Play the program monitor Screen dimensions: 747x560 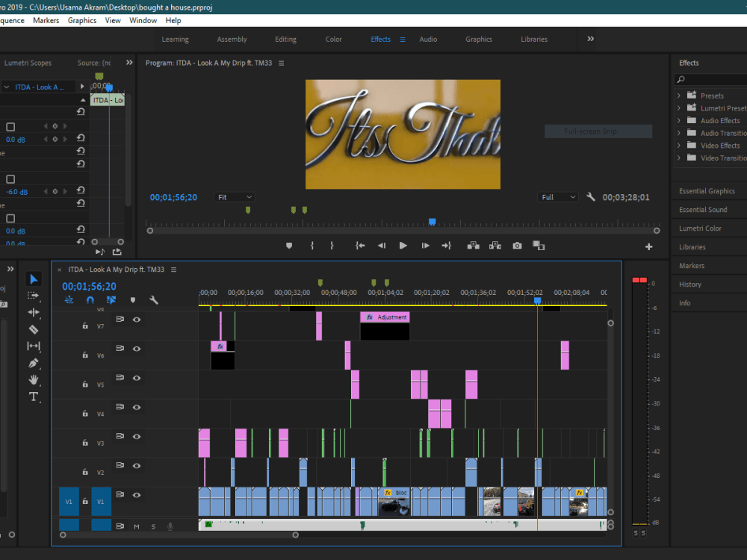[403, 246]
